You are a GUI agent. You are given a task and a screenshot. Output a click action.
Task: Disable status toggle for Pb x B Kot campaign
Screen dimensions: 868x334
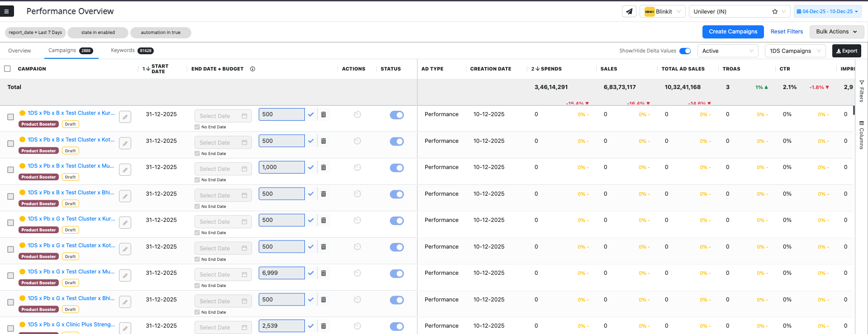397,141
